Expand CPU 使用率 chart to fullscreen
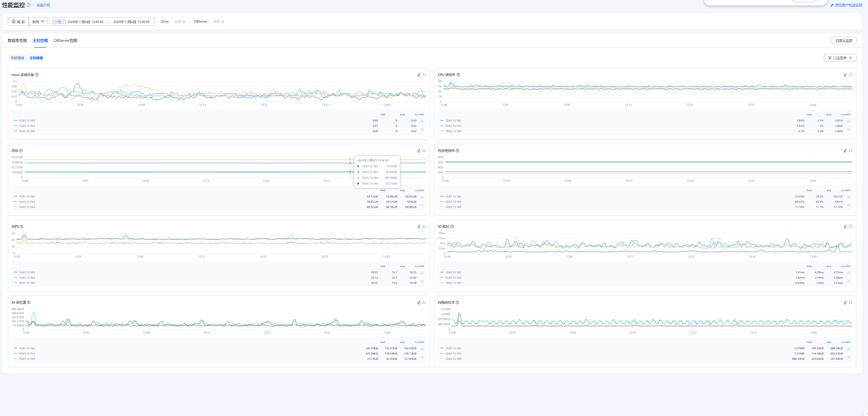The height and width of the screenshot is (416, 868). pos(850,75)
